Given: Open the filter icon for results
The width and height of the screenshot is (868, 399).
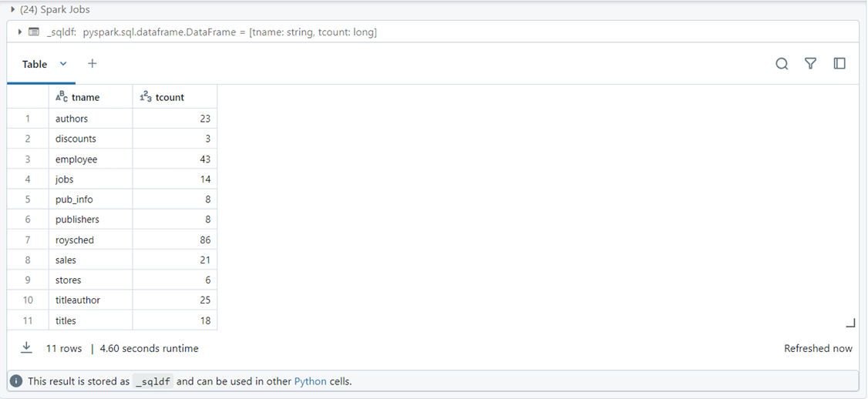Looking at the screenshot, I should 810,64.
